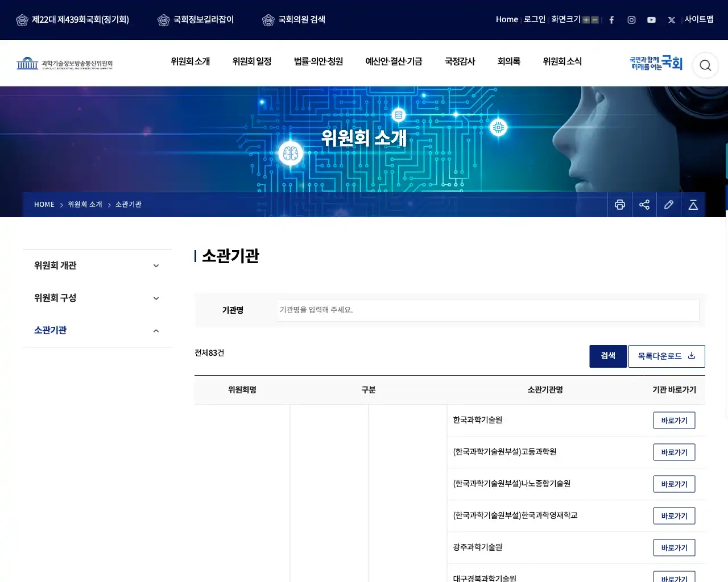Click HOME in the breadcrumb
This screenshot has height=582, width=728.
pyautogui.click(x=44, y=205)
